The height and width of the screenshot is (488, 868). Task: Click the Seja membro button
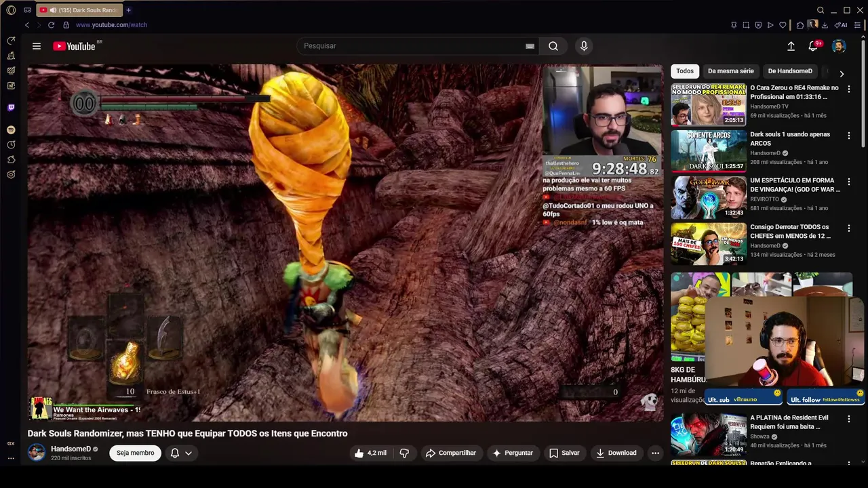(135, 453)
